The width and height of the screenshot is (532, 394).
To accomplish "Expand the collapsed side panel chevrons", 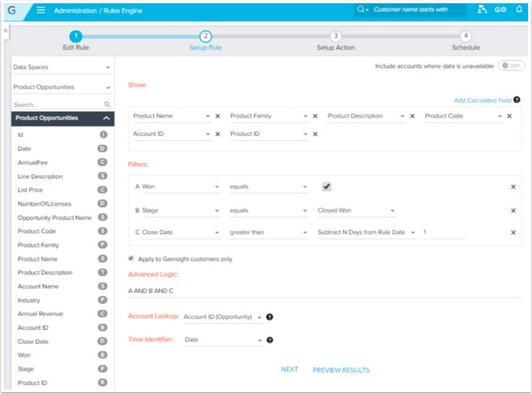I will 6,30.
